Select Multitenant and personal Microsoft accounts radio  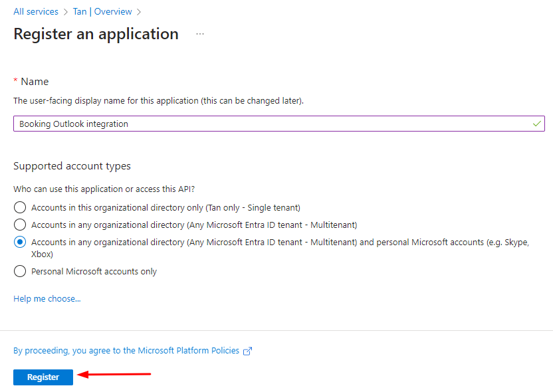20,243
